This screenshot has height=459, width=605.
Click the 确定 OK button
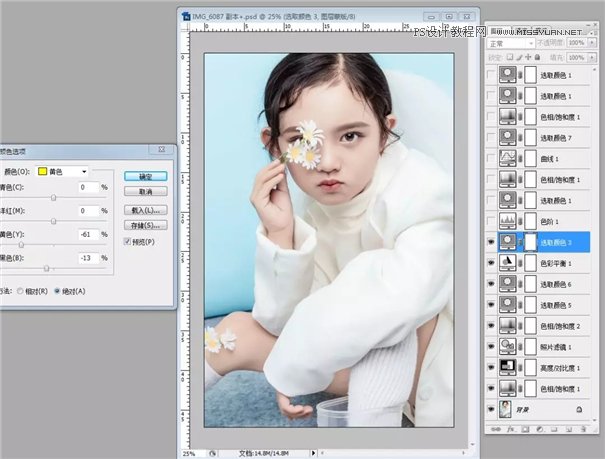(x=146, y=176)
